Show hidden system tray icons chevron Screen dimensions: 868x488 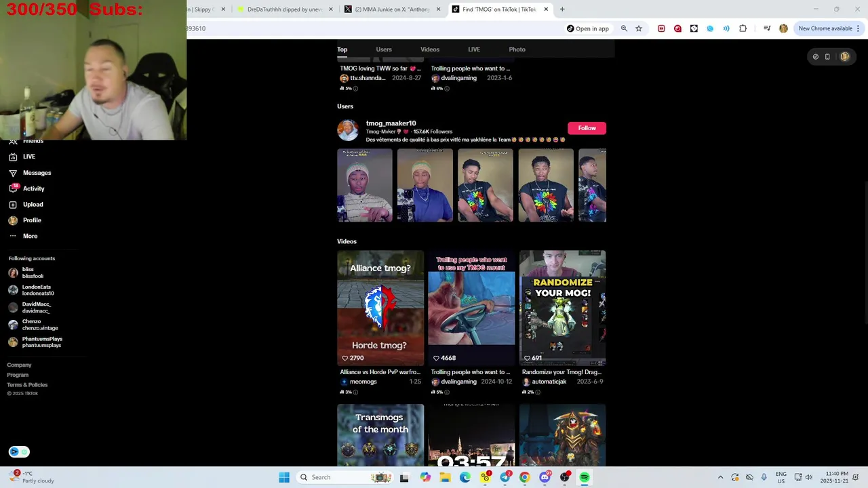tap(720, 477)
